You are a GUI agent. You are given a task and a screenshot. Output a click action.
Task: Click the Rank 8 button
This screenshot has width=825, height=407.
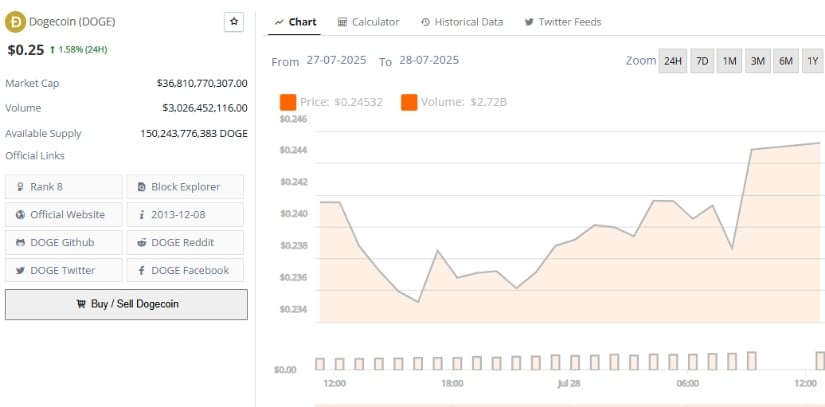point(64,187)
